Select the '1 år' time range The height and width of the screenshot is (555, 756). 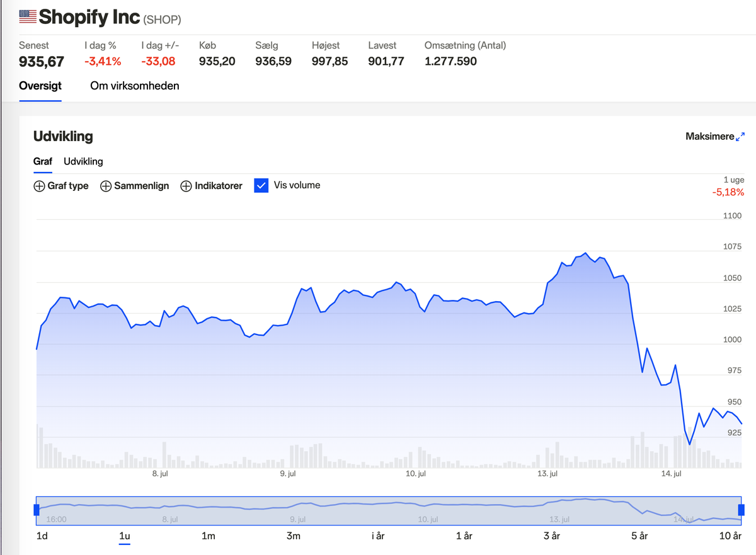click(464, 536)
